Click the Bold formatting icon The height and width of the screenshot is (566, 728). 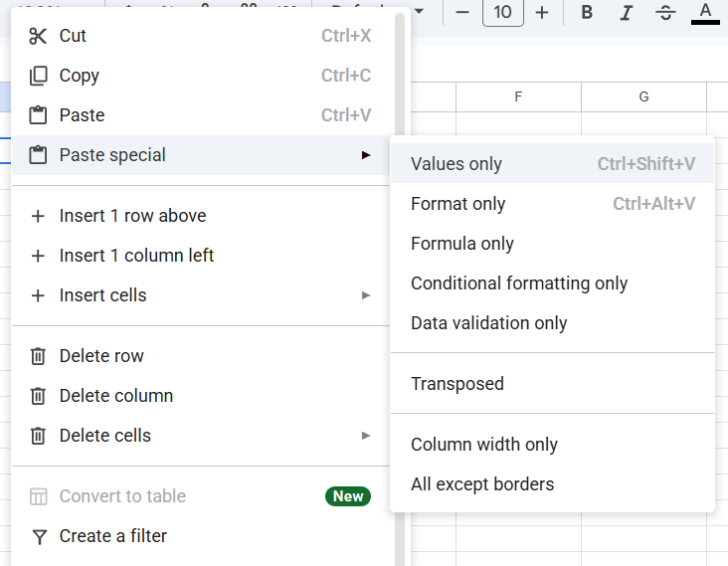pos(587,13)
